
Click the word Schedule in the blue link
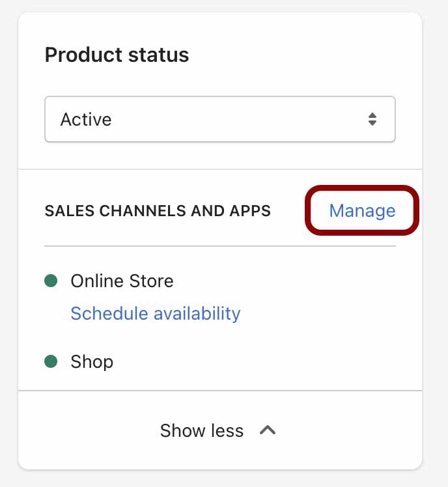[110, 313]
